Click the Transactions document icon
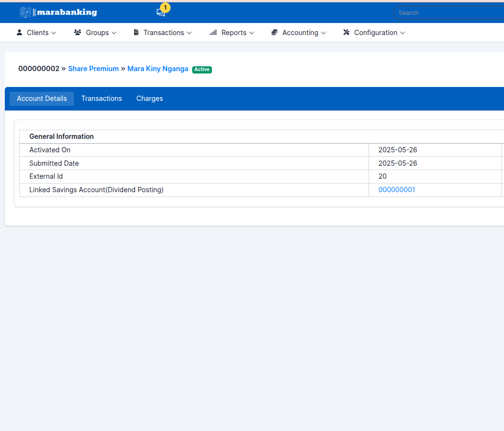This screenshot has width=504, height=431. (x=136, y=33)
